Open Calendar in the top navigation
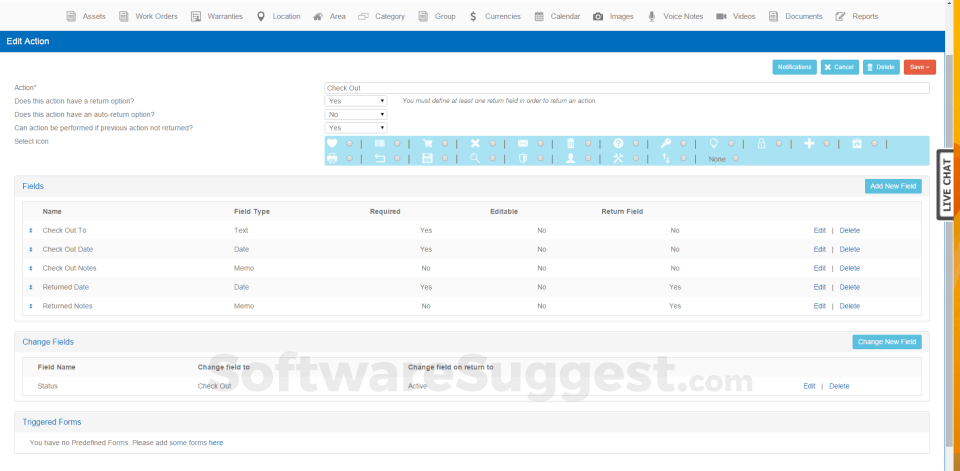This screenshot has height=471, width=960. click(x=557, y=17)
